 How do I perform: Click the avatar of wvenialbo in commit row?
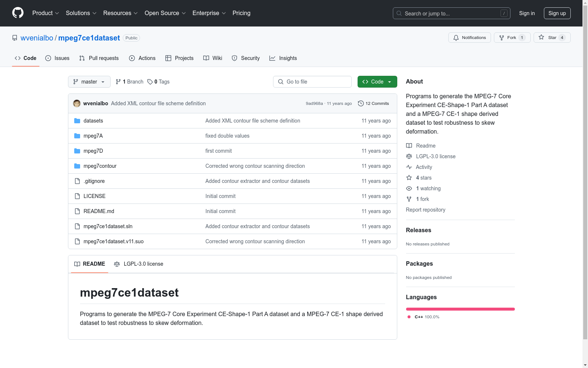click(77, 103)
